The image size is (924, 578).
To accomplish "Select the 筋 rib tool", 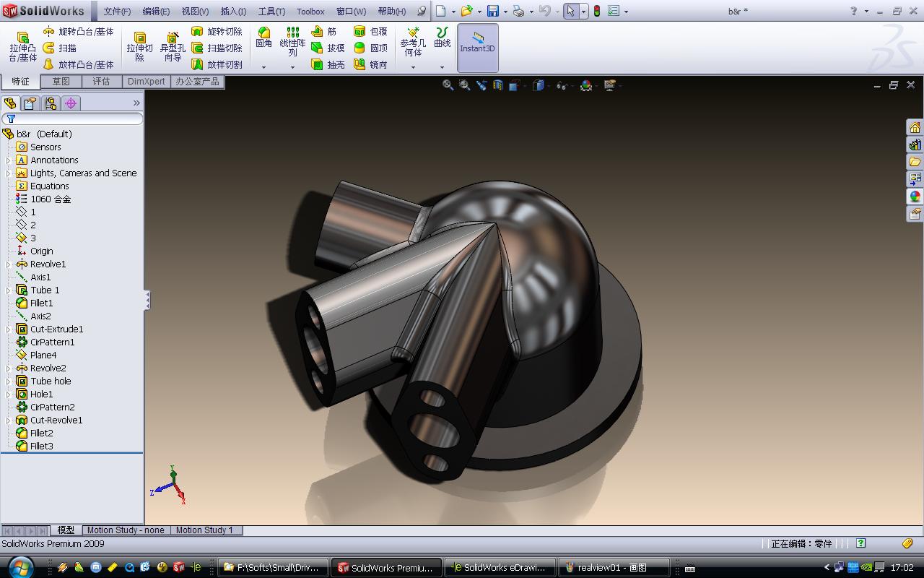I will [324, 31].
